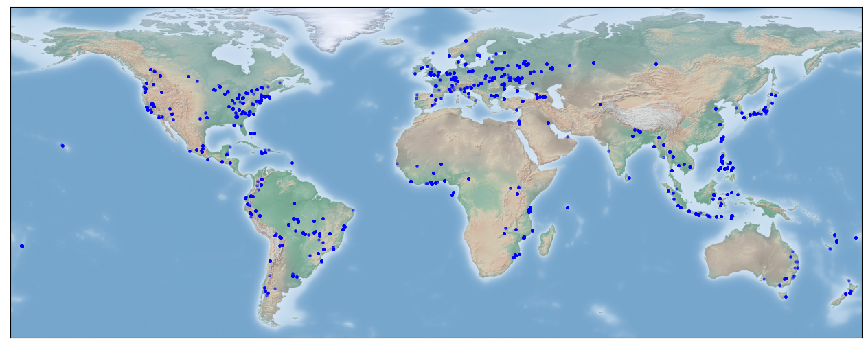This screenshot has height=348, width=868.
Task: Click the blue dot on Hawaii
Action: tap(62, 146)
